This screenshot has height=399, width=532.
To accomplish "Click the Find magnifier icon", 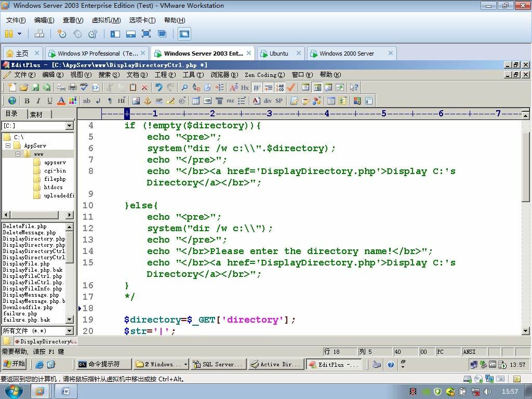I will 184,87.
